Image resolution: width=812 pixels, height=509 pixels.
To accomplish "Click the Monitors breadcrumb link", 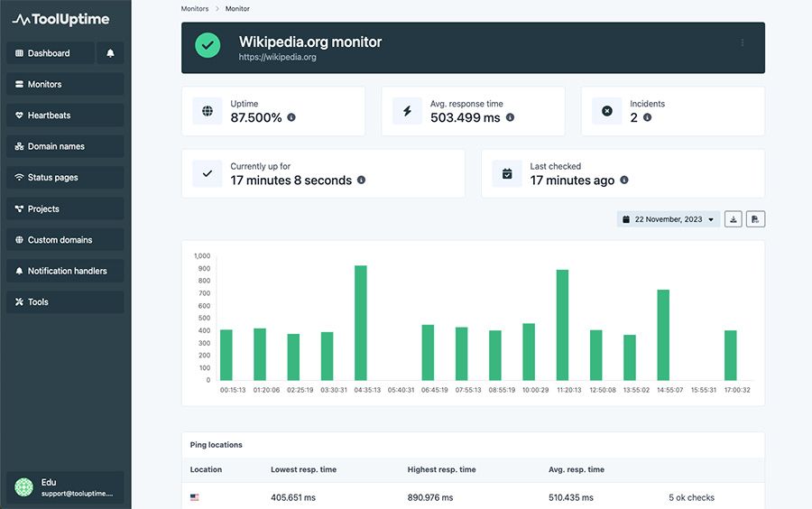I will click(195, 9).
